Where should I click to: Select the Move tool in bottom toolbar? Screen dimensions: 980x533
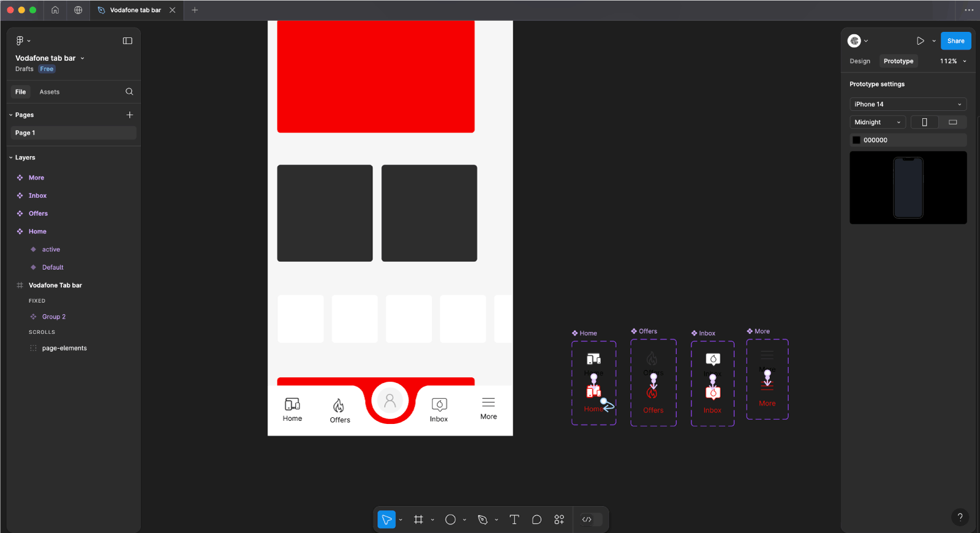coord(386,520)
